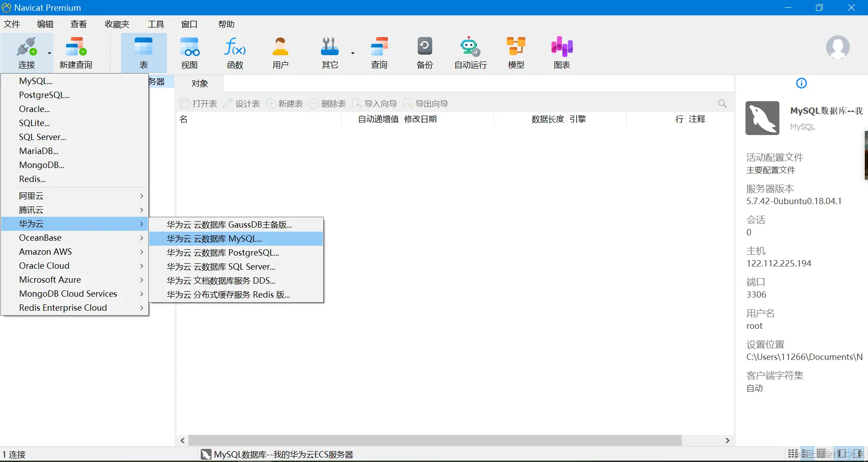Open the 工具 (Tools) menu

pyautogui.click(x=156, y=24)
